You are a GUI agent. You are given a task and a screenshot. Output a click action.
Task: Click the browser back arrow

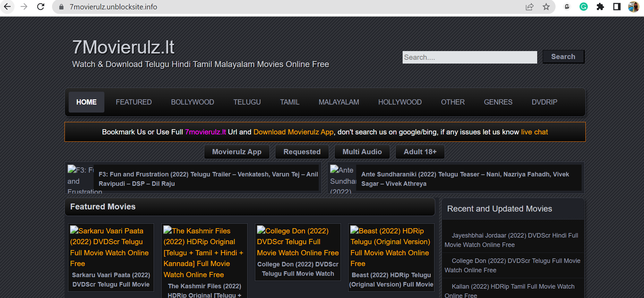[7, 7]
